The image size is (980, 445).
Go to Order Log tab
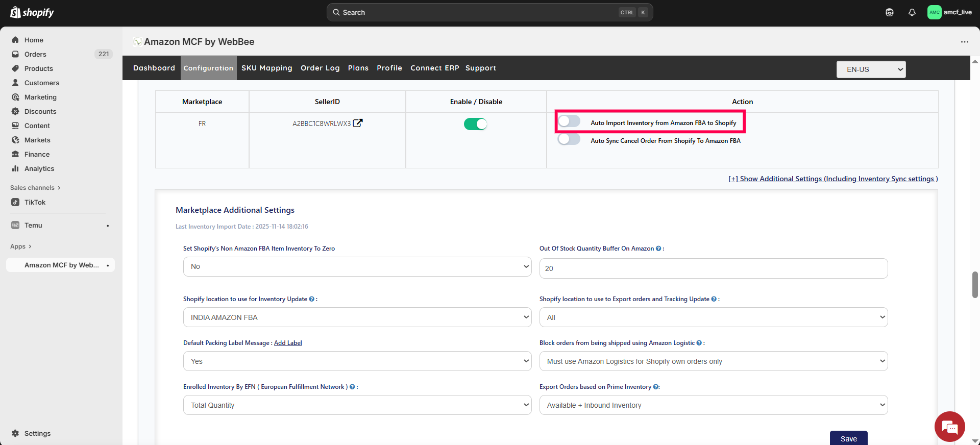tap(320, 68)
